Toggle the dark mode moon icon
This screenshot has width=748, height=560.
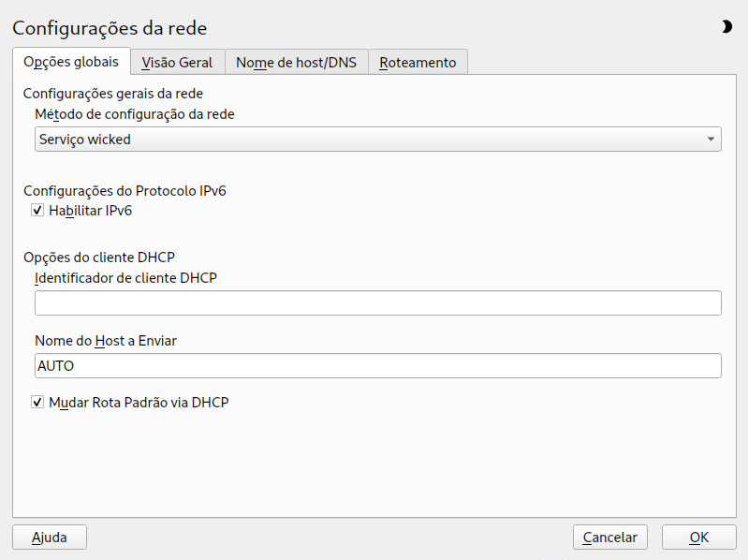coord(726,27)
